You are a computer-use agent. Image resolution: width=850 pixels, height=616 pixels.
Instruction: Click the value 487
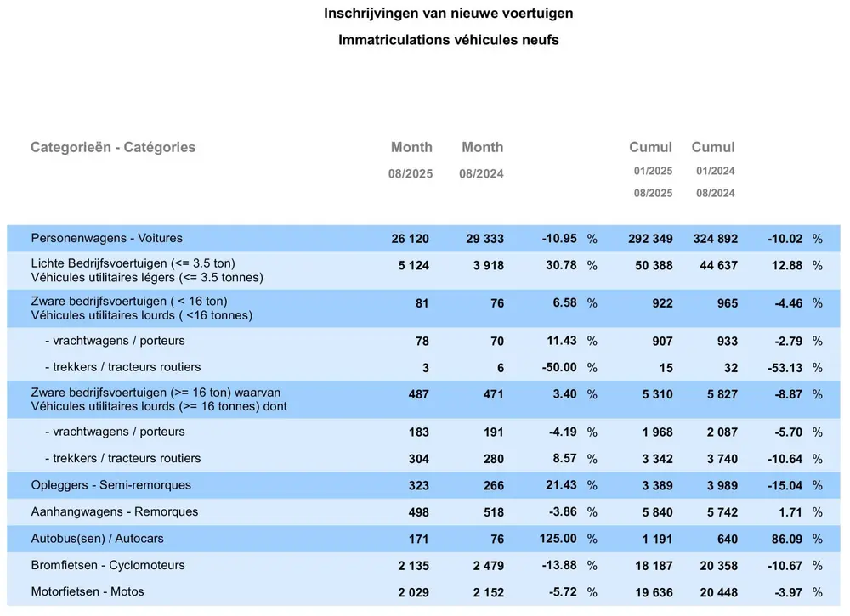pyautogui.click(x=418, y=394)
